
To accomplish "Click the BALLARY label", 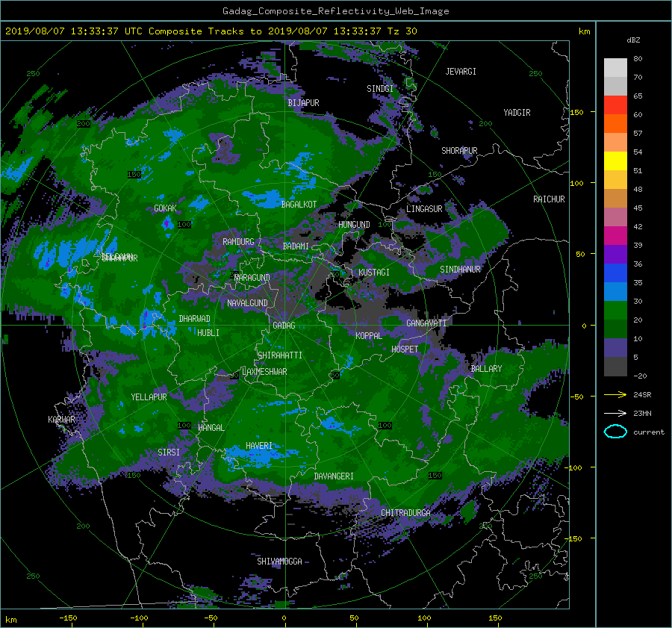I will point(486,369).
